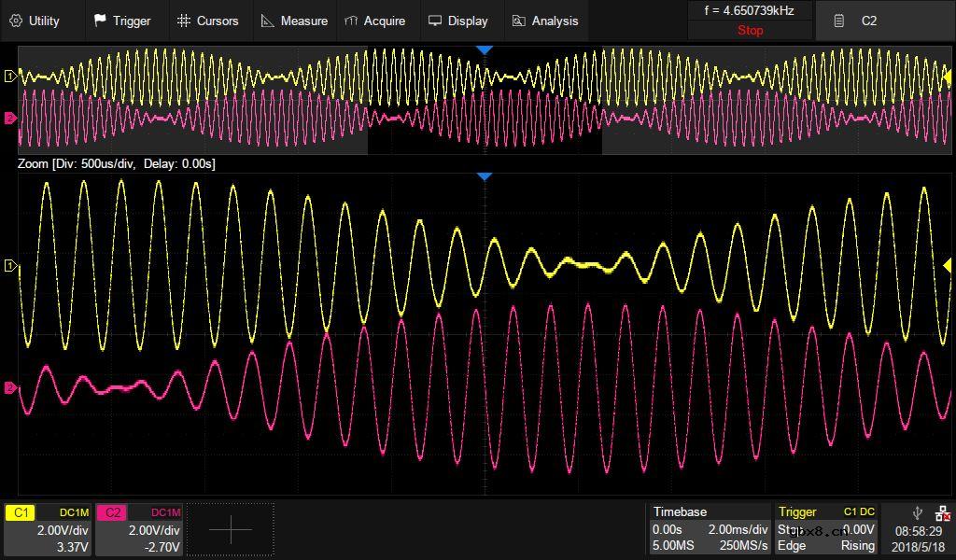Open the Utility gear menu
Image resolution: width=956 pixels, height=560 pixels.
[35, 21]
